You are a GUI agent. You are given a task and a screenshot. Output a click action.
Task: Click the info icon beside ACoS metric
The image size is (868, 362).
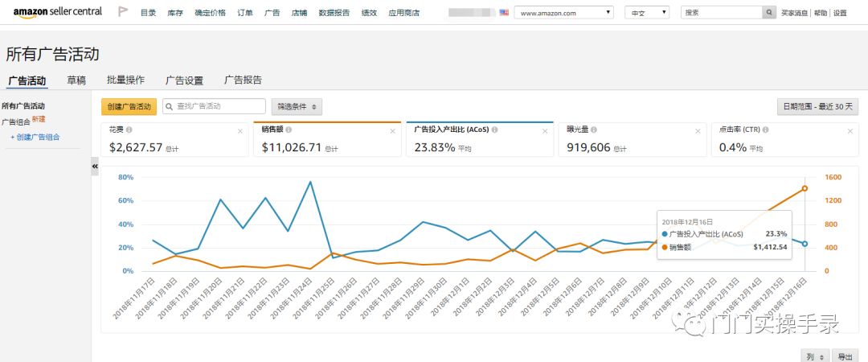pyautogui.click(x=494, y=130)
